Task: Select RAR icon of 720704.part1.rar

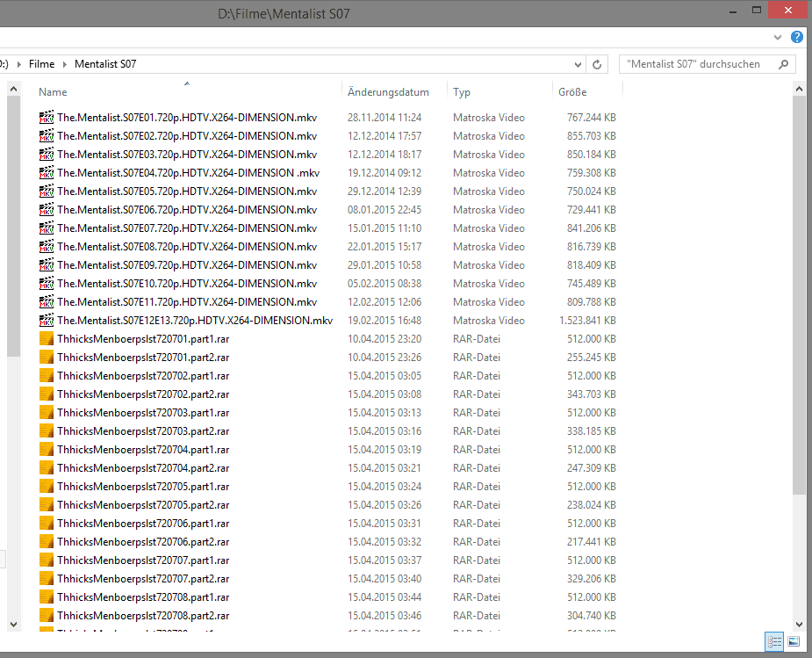Action: [x=47, y=450]
